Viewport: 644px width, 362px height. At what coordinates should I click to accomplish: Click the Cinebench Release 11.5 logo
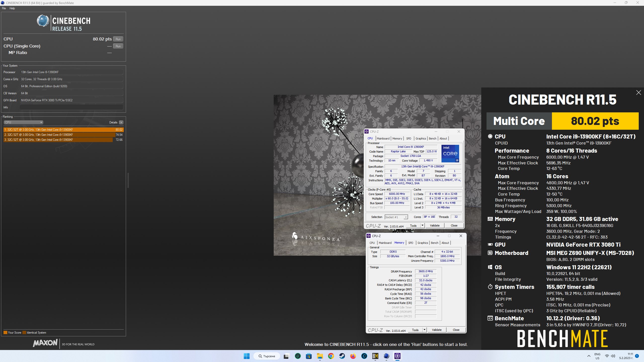(x=63, y=23)
